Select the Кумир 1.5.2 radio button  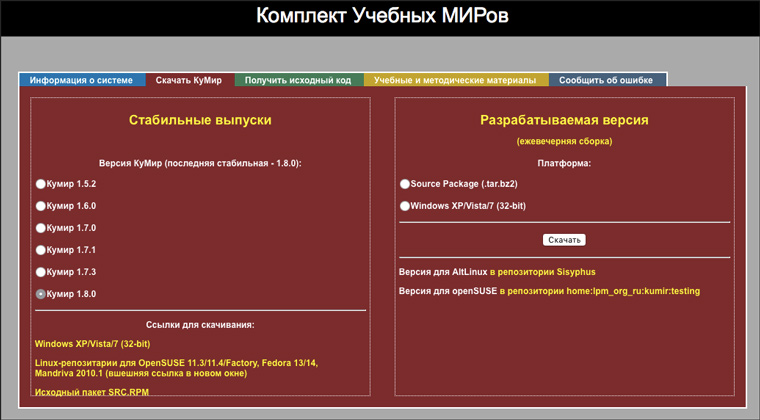point(41,184)
